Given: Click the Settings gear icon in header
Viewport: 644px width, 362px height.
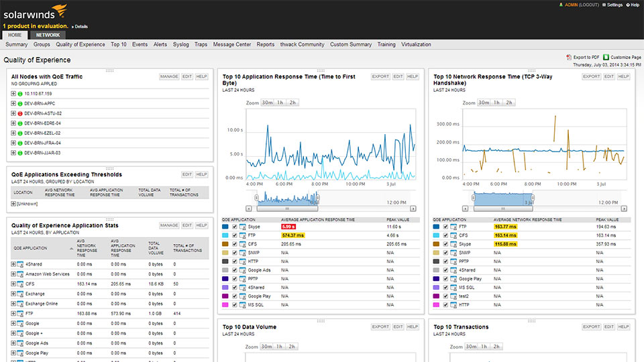Looking at the screenshot, I should click(603, 5).
